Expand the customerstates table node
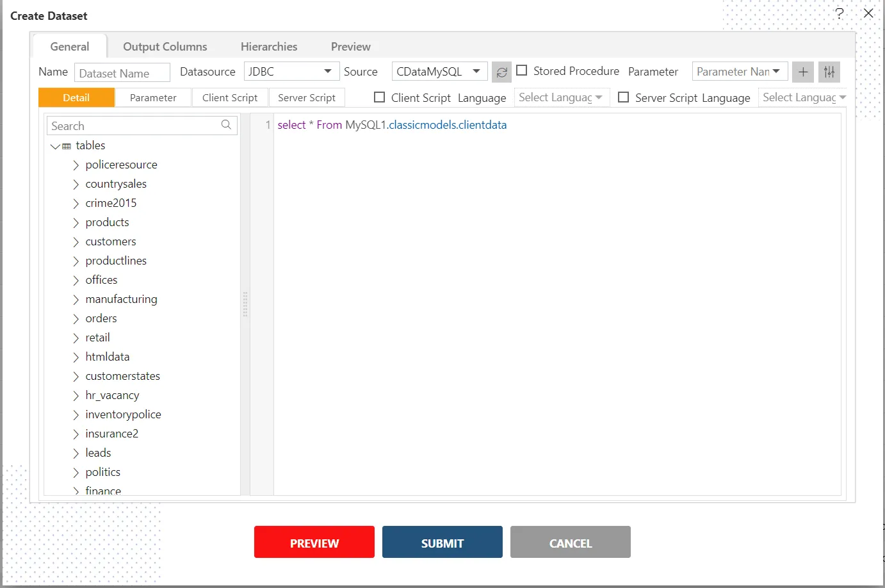The width and height of the screenshot is (885, 588). point(76,377)
